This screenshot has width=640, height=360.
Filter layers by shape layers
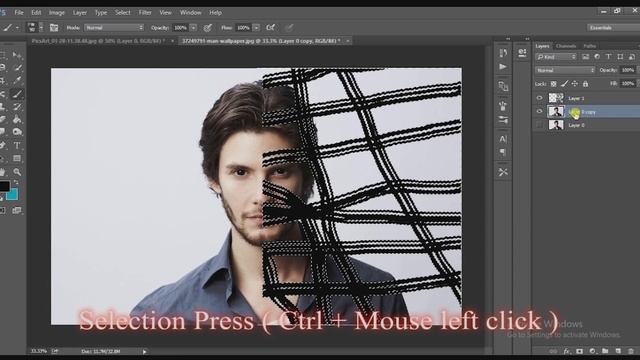tap(620, 57)
